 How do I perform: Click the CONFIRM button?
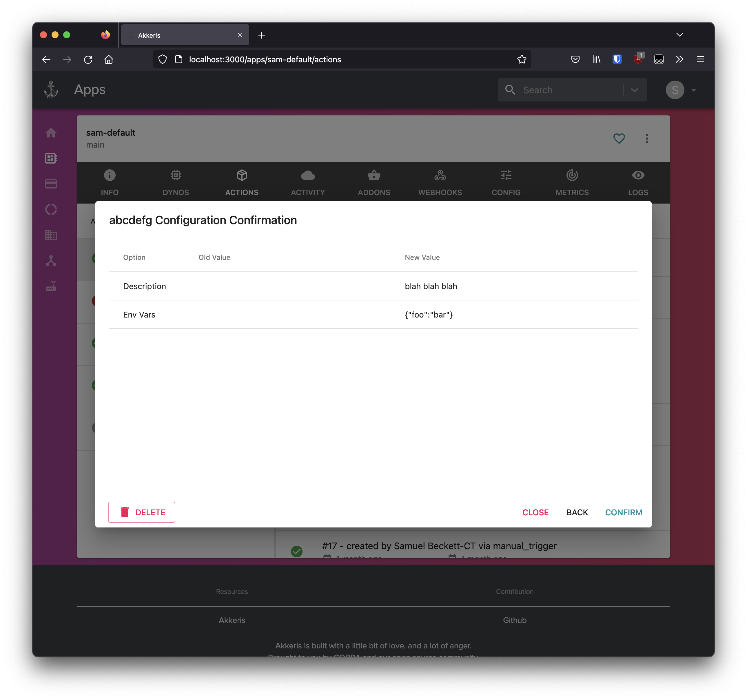click(623, 512)
